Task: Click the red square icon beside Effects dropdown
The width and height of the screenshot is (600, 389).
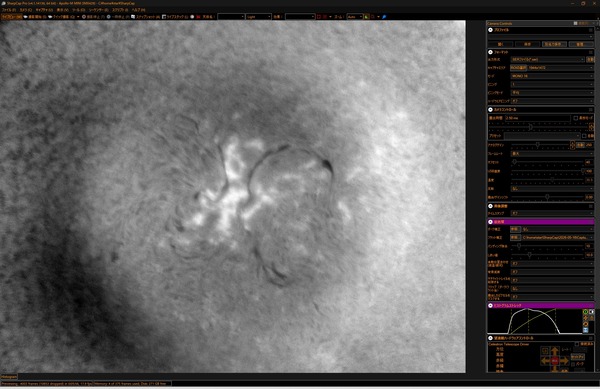Action: 319,17
